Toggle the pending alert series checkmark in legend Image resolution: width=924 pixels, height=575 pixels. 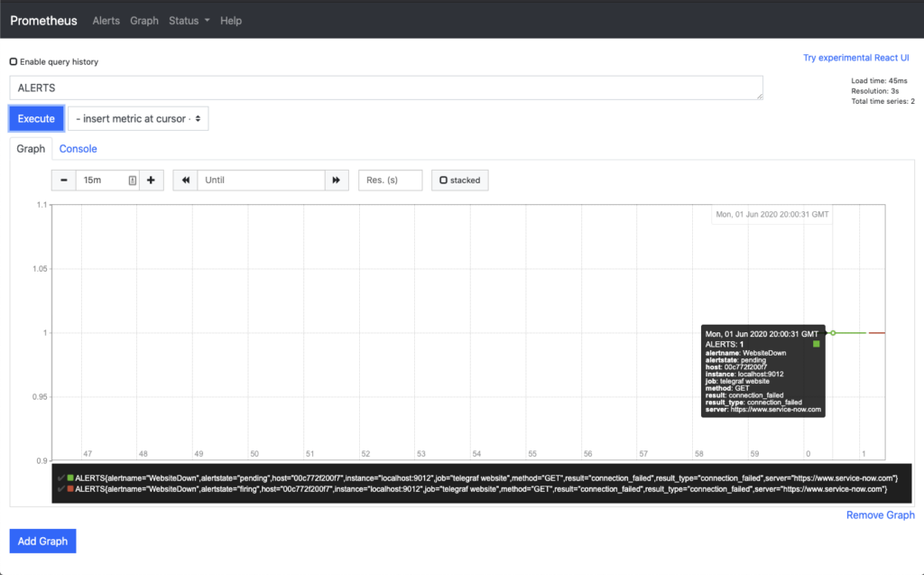(x=61, y=478)
